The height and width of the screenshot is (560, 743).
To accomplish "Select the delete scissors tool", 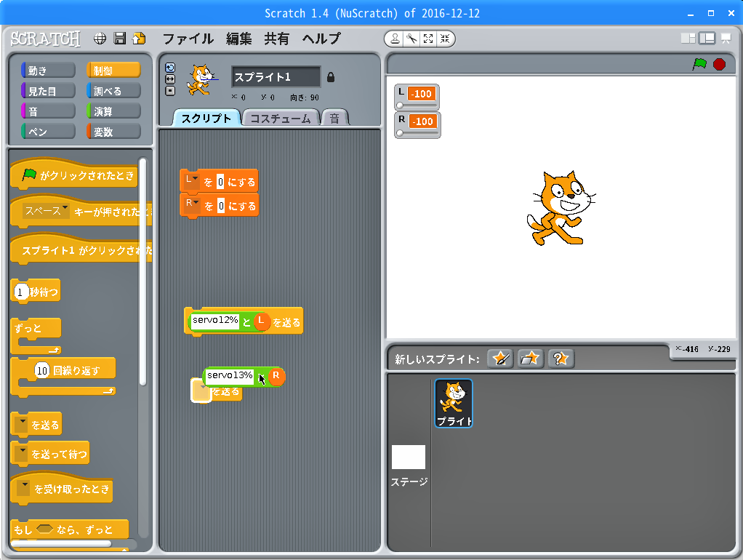I will (411, 39).
